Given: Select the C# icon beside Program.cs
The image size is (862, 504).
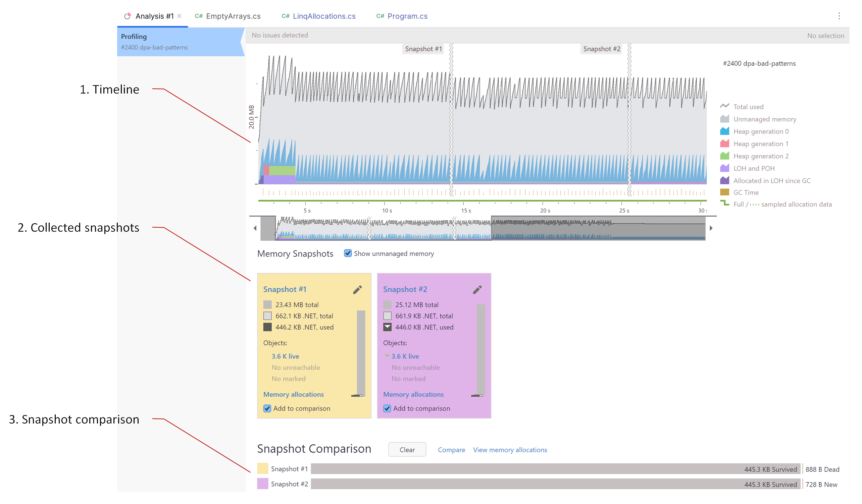Looking at the screenshot, I should click(380, 16).
